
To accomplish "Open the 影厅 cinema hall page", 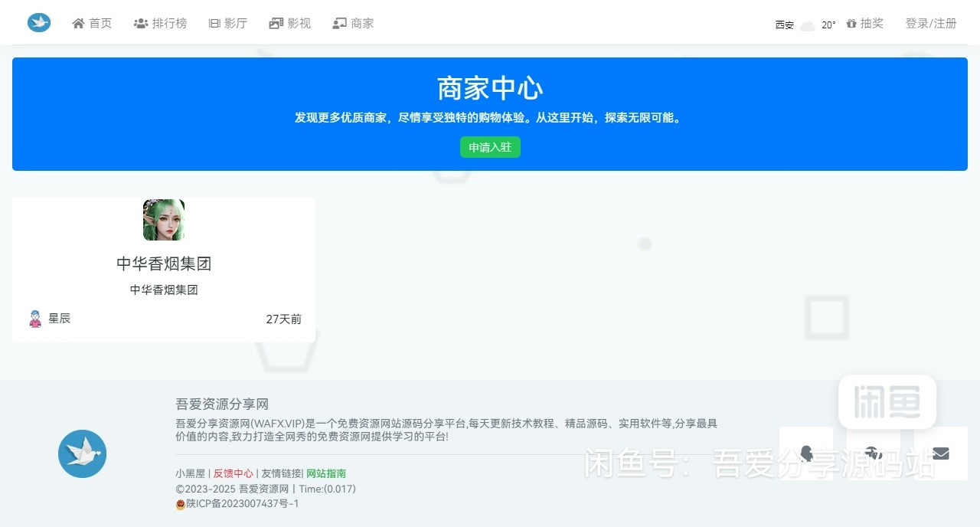I will (x=227, y=23).
